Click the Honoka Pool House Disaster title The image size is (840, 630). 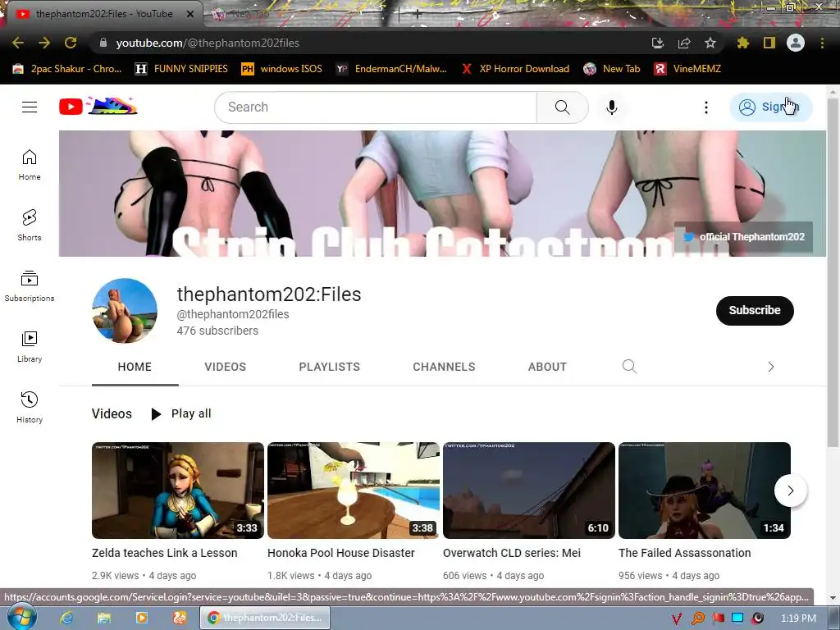341,553
